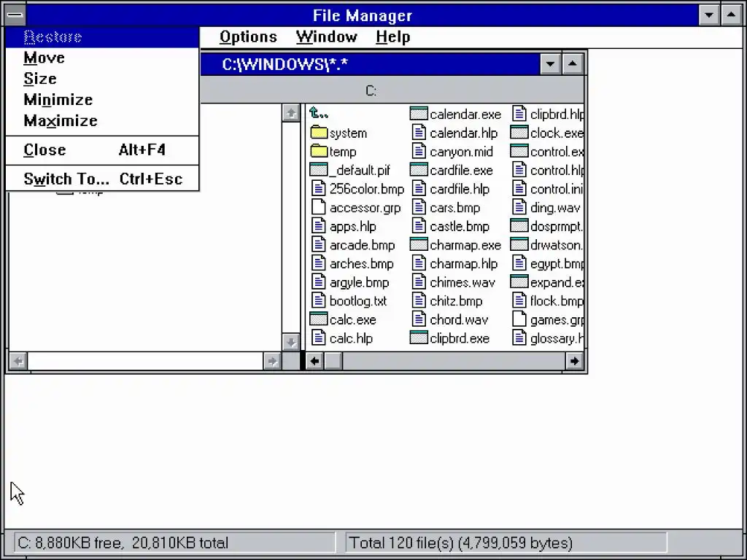This screenshot has height=560, width=747.
Task: Select the games.grp file icon
Action: (x=519, y=319)
